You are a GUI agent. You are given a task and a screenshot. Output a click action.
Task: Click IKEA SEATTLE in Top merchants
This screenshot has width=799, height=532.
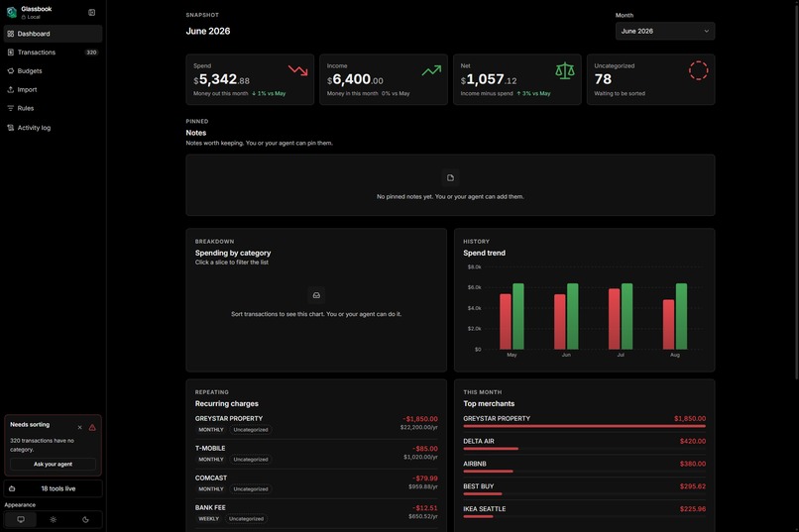coord(485,508)
